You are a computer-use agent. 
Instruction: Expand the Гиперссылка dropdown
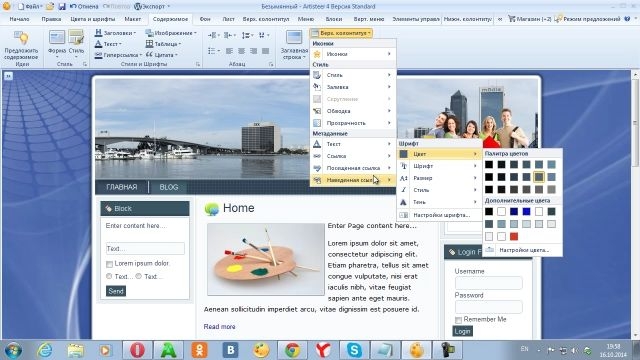tap(118, 55)
